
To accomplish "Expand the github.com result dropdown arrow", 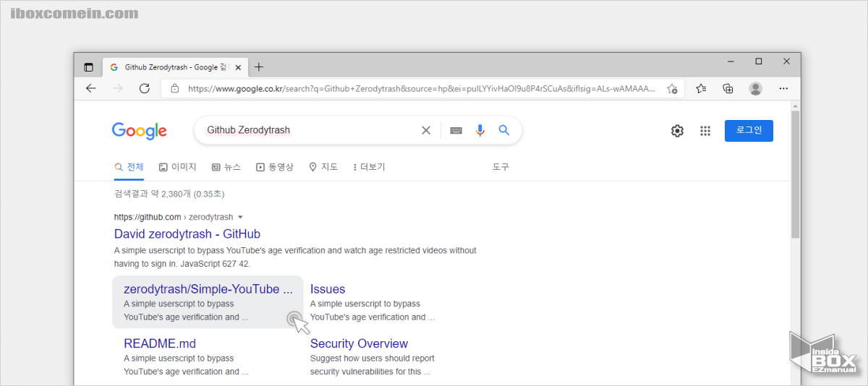I will click(240, 217).
